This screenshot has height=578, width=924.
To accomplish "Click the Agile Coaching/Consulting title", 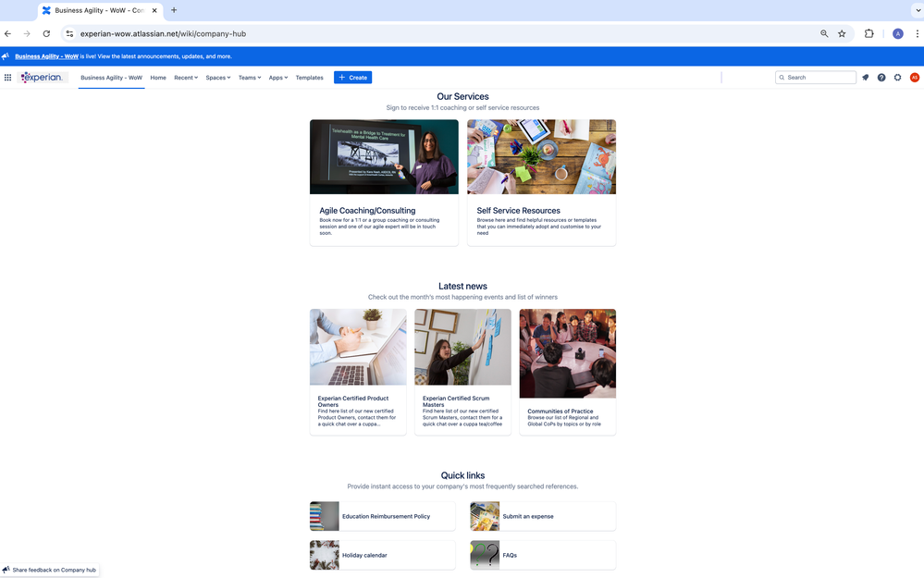I will click(x=367, y=210).
